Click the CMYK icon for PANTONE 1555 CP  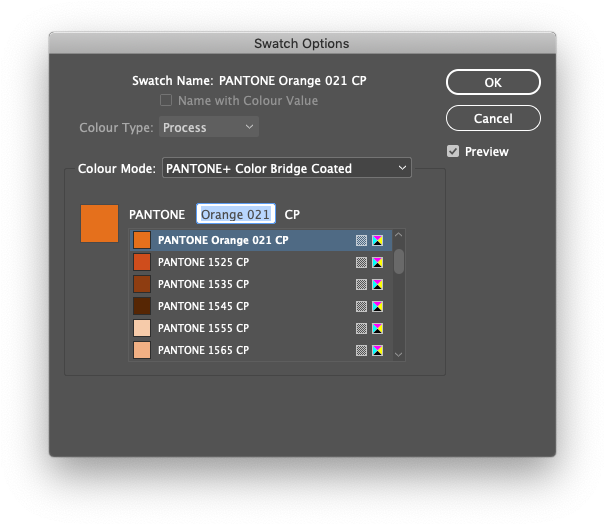click(378, 328)
